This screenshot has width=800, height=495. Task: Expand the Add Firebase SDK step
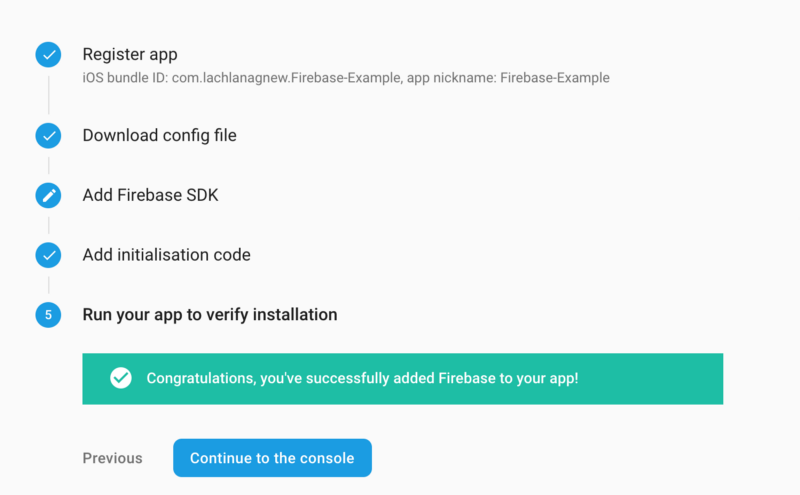pyautogui.click(x=151, y=195)
